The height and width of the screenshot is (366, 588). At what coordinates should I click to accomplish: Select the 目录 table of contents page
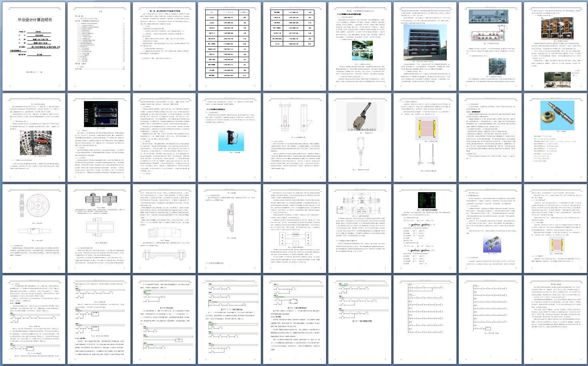pos(99,46)
